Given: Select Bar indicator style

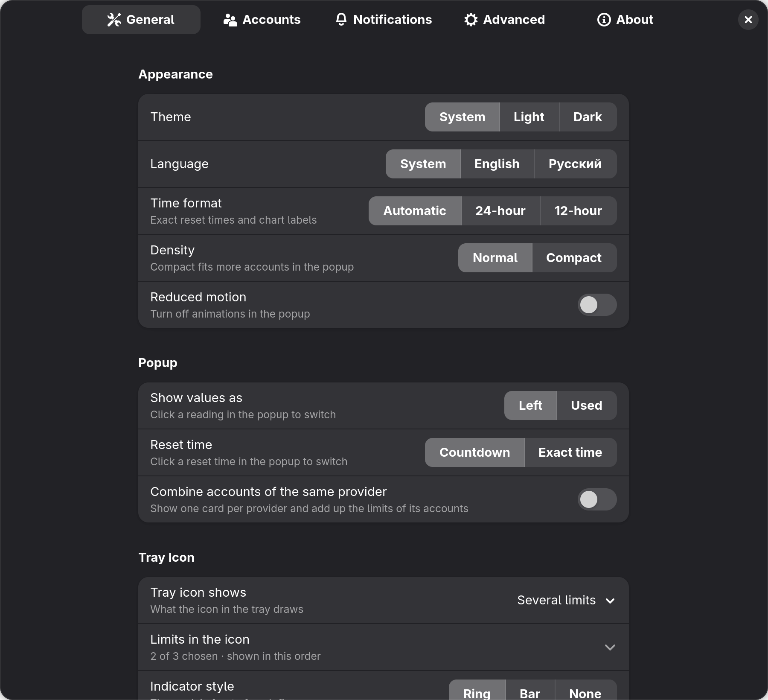Looking at the screenshot, I should coord(530,690).
